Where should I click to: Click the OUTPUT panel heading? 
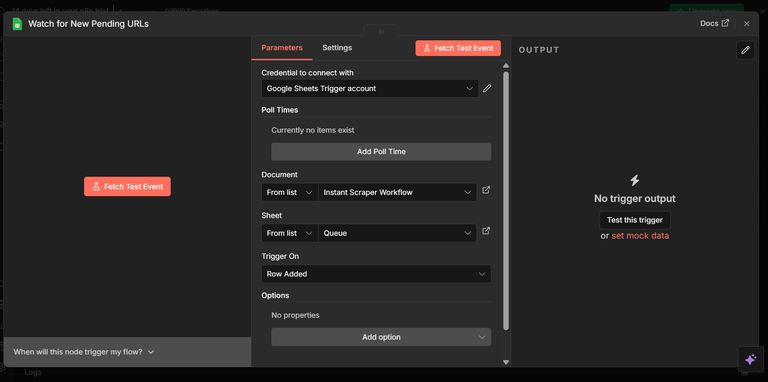pos(539,50)
